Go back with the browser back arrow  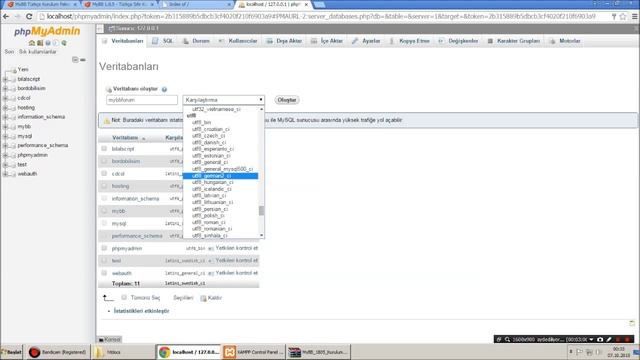click(6, 17)
